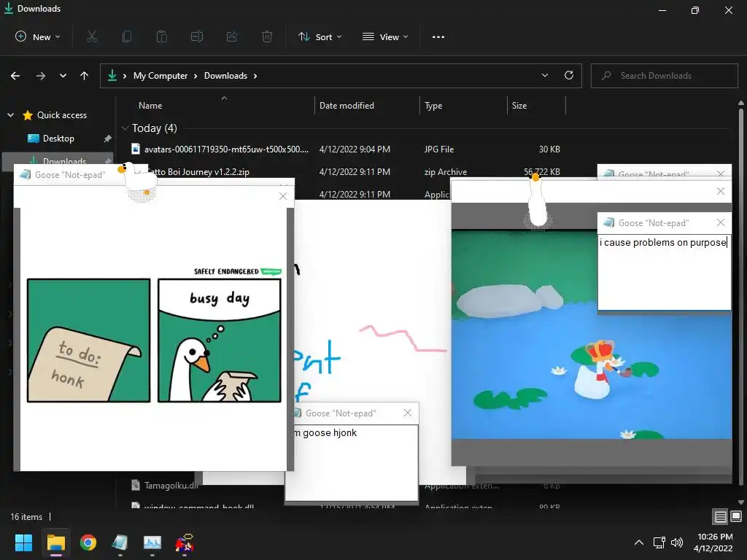
Task: Open the resource monitor taskbar icon
Action: pos(152,542)
